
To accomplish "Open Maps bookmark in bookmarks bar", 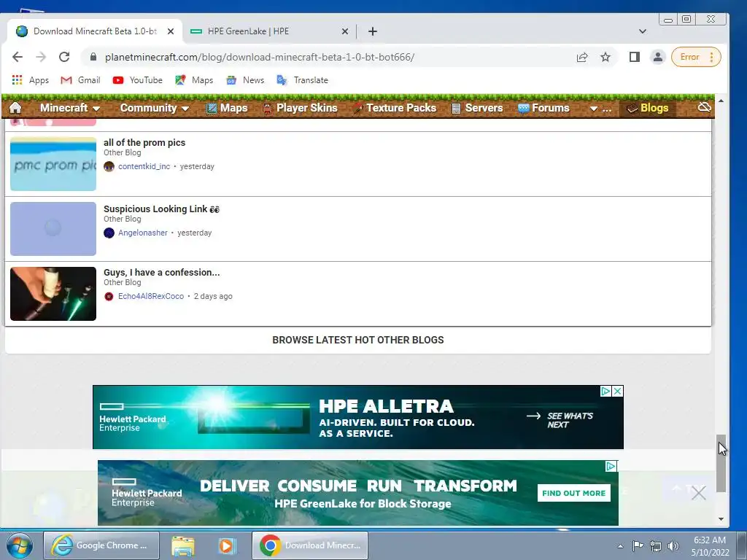I will click(x=194, y=80).
